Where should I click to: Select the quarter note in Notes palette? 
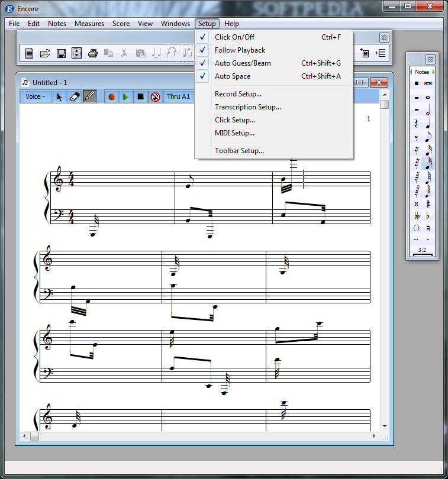click(x=428, y=124)
